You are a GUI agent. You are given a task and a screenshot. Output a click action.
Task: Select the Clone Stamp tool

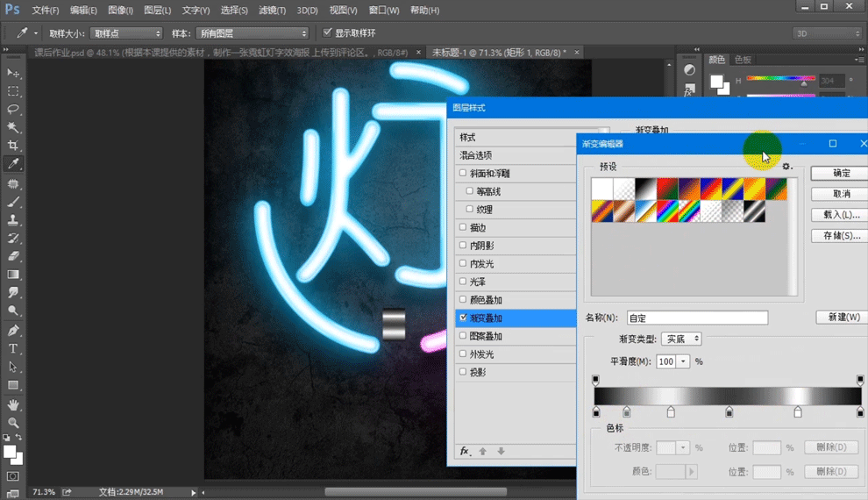(13, 220)
